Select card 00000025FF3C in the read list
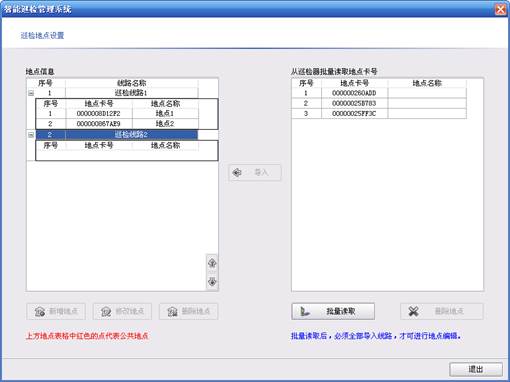 pos(354,114)
